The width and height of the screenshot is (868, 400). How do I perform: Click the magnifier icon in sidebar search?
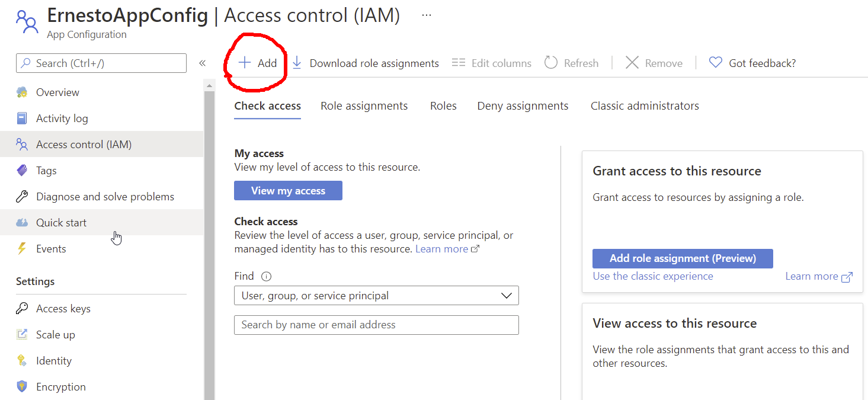coord(26,63)
